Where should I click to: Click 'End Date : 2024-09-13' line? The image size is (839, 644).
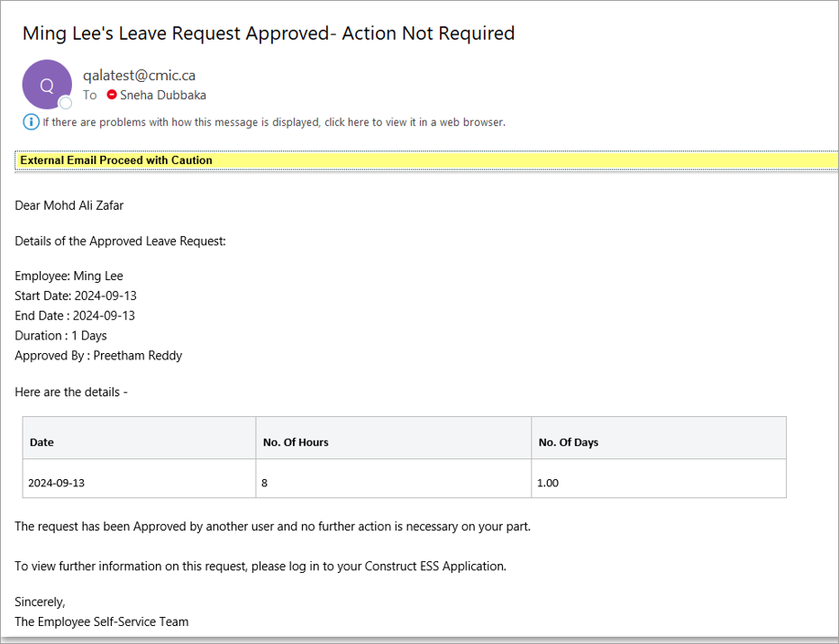click(75, 315)
